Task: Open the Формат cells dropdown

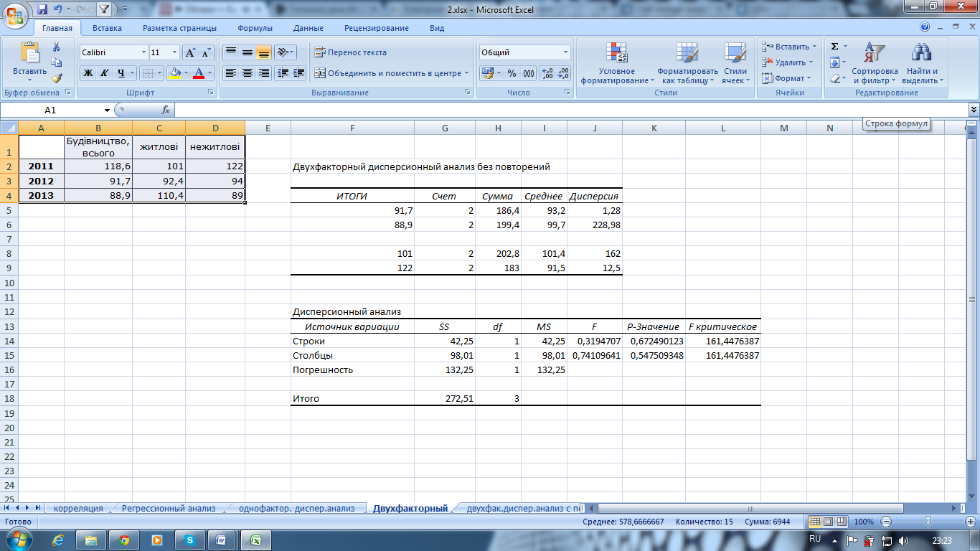Action: pyautogui.click(x=786, y=78)
